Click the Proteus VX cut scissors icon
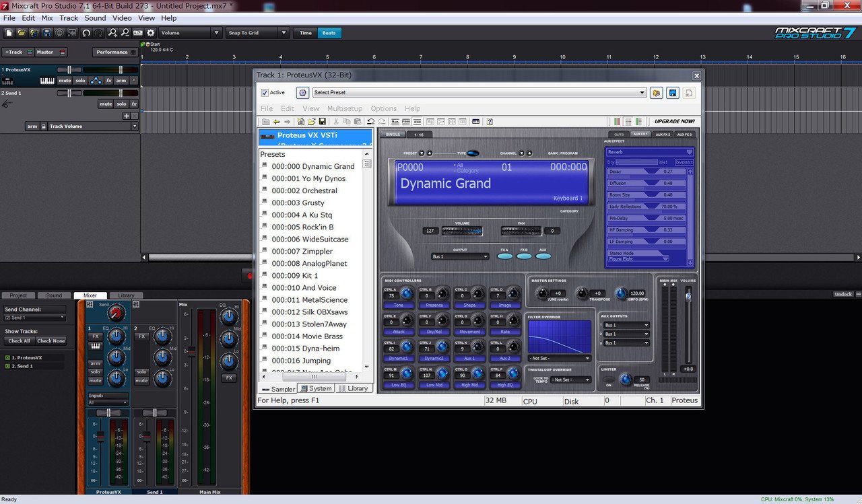This screenshot has width=862, height=504. [337, 122]
